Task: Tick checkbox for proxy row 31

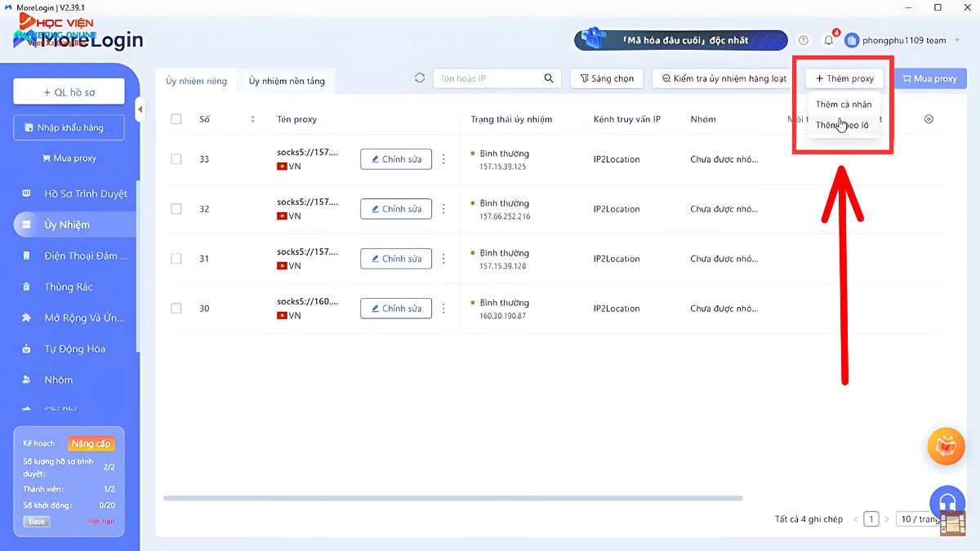Action: tap(176, 259)
